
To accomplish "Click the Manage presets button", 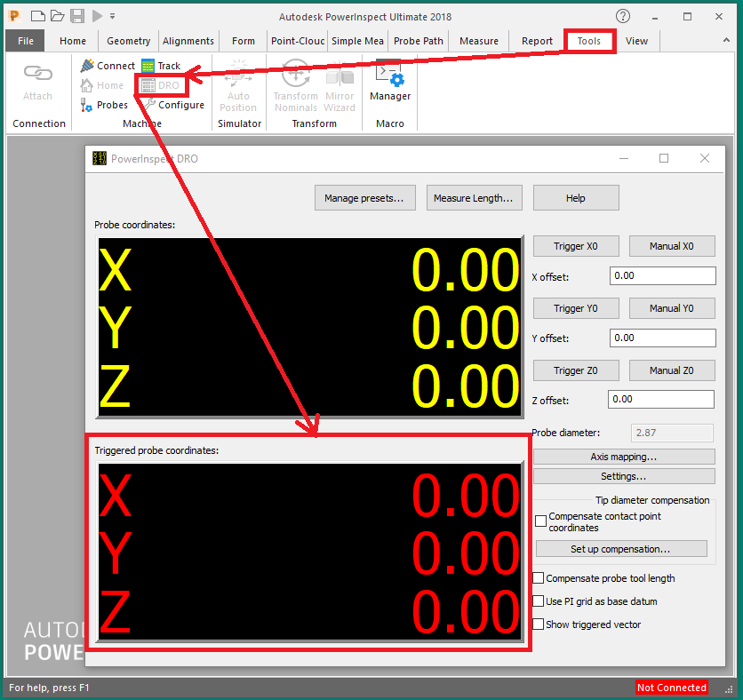I will coord(364,197).
